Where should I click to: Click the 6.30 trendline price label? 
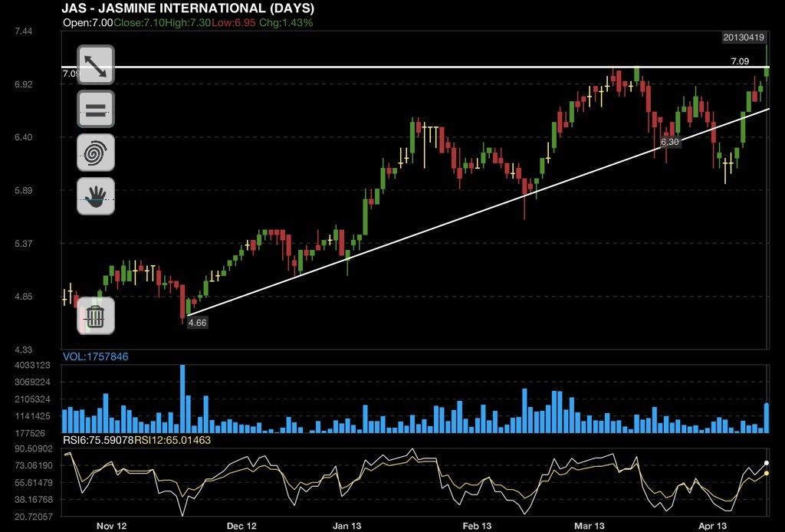pyautogui.click(x=670, y=142)
